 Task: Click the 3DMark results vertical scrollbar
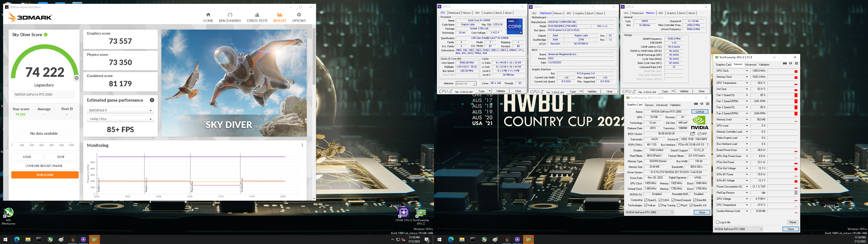[314, 56]
